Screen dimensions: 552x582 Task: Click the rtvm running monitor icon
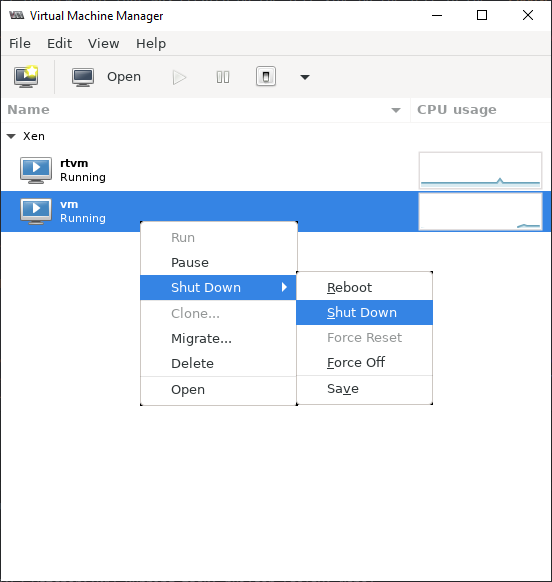(x=36, y=170)
